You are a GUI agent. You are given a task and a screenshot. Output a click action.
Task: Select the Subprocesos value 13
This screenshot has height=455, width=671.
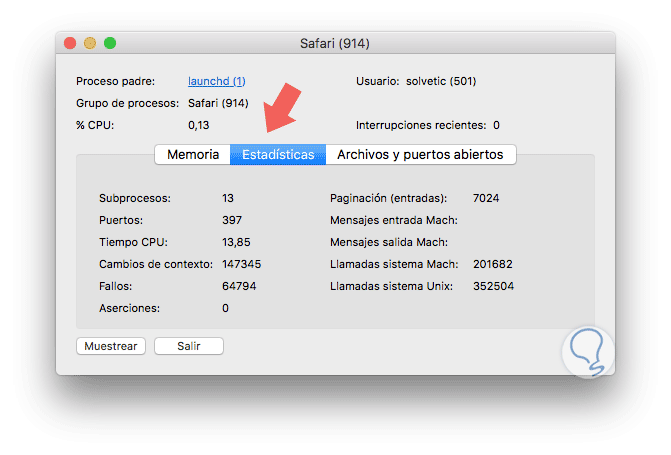(228, 198)
